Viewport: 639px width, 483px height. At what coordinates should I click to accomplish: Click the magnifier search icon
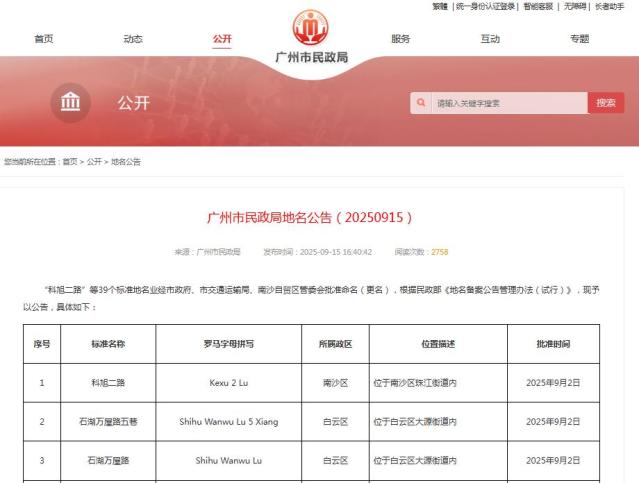pyautogui.click(x=421, y=103)
